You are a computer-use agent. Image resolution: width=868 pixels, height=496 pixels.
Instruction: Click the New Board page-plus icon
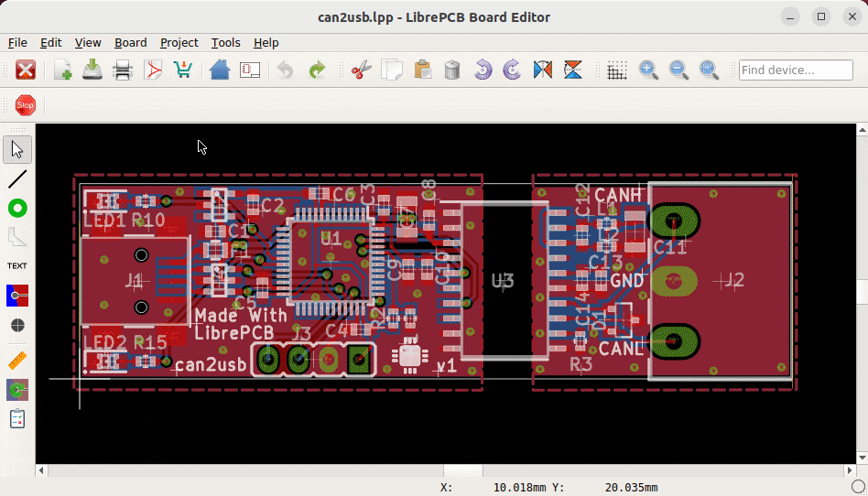coord(63,70)
